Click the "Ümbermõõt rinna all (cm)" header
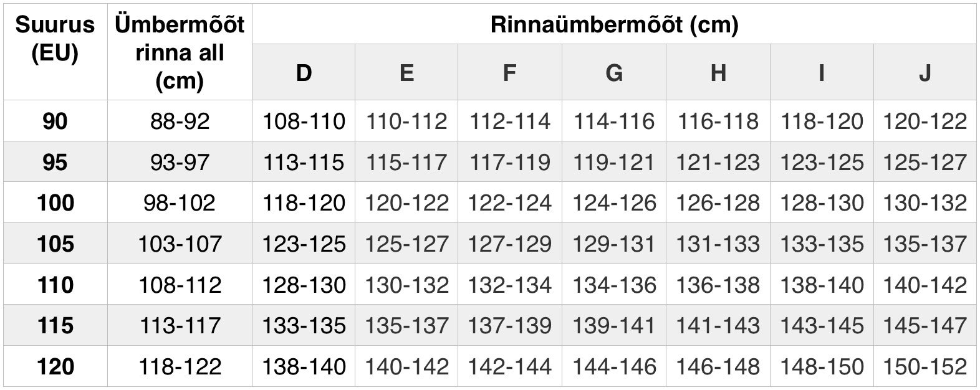Image resolution: width=980 pixels, height=390 pixels. (x=180, y=52)
